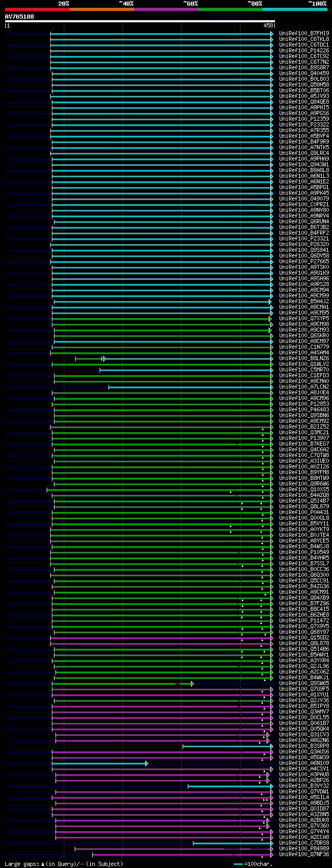The width and height of the screenshot is (332, 868).
Task: Select hit label UniRef100_P12853
Action: coord(304,404)
